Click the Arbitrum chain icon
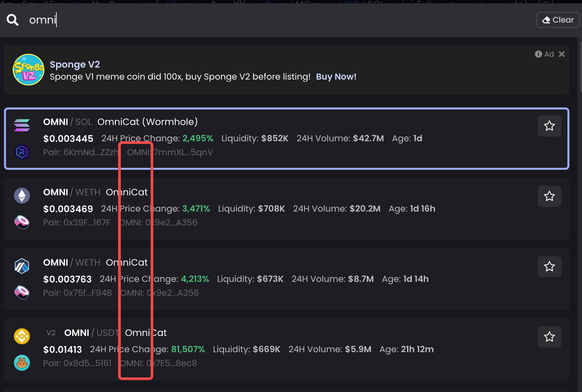This screenshot has width=582, height=392. 22,266
